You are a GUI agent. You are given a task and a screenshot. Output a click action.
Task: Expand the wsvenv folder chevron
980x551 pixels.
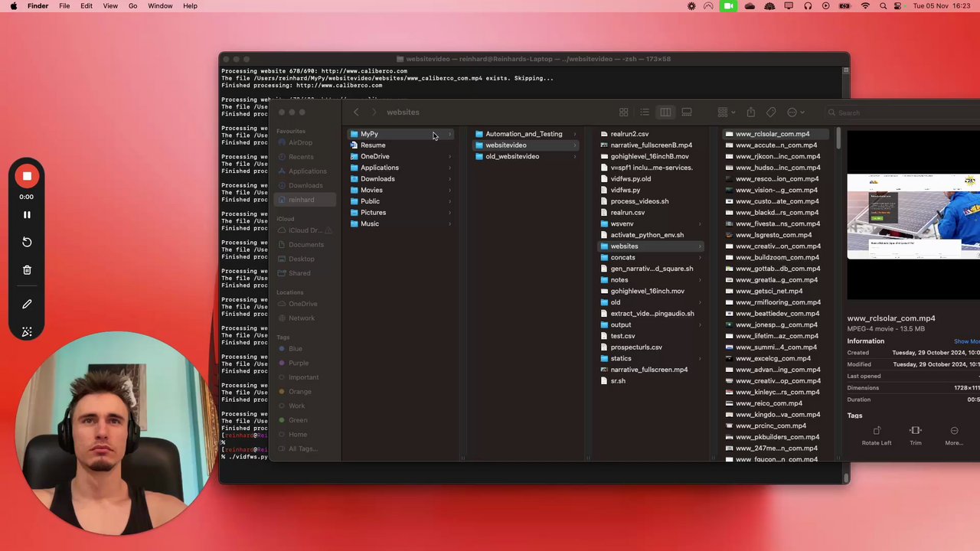(x=700, y=224)
